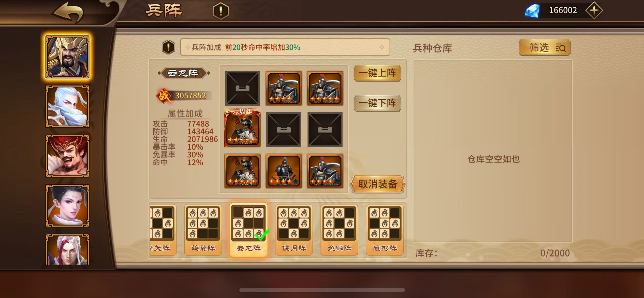Tap the bottom-middle dark armored soldier

284,171
